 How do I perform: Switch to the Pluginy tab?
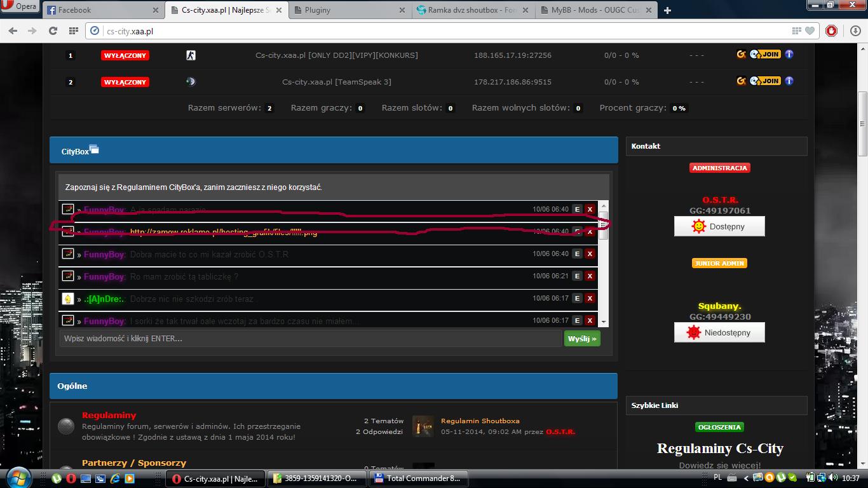point(349,10)
